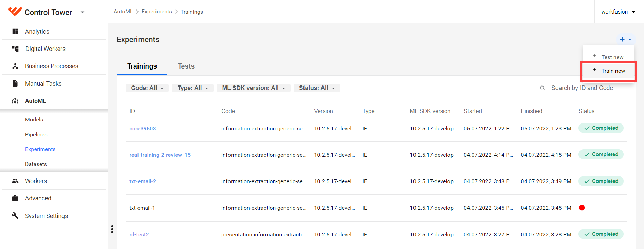
Task: Click the Advanced briefcase icon
Action: coord(15,198)
